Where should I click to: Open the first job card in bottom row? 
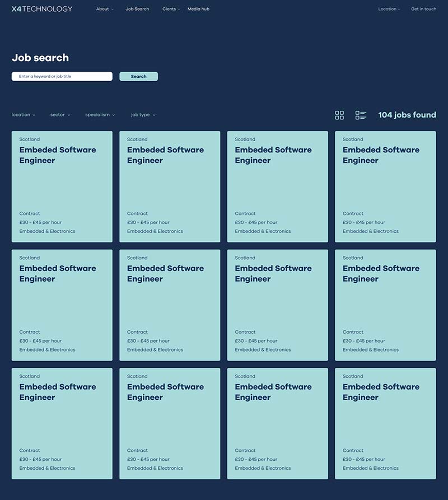62,423
